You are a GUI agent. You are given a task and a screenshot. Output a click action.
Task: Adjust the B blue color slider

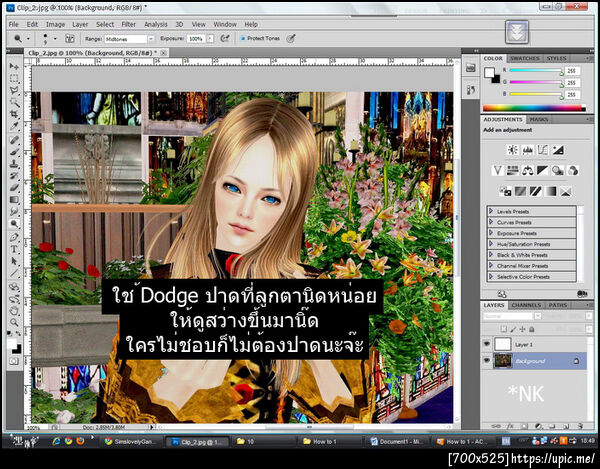(536, 94)
